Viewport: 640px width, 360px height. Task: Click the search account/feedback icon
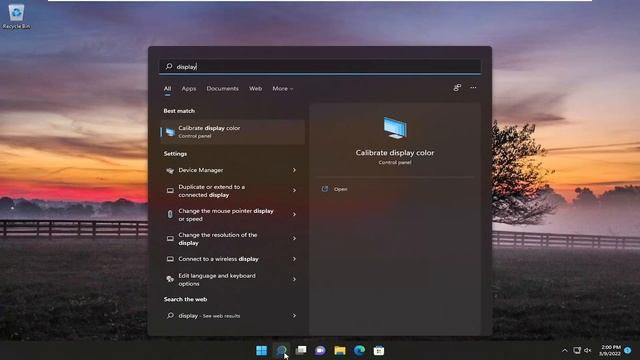pos(457,88)
